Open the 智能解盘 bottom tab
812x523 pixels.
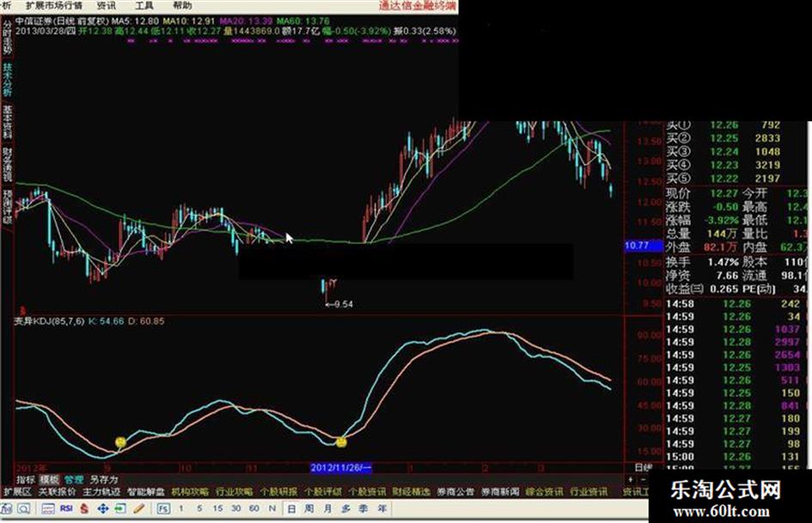click(146, 491)
